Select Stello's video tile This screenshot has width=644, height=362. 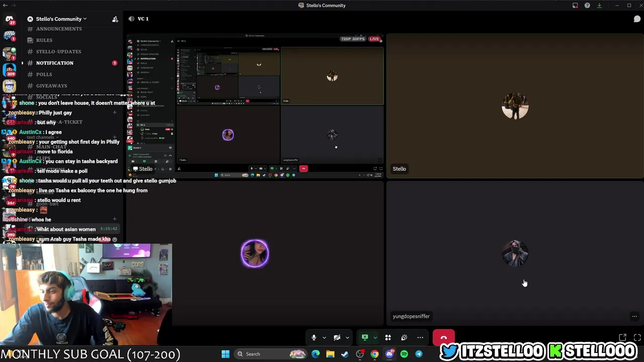(x=515, y=106)
